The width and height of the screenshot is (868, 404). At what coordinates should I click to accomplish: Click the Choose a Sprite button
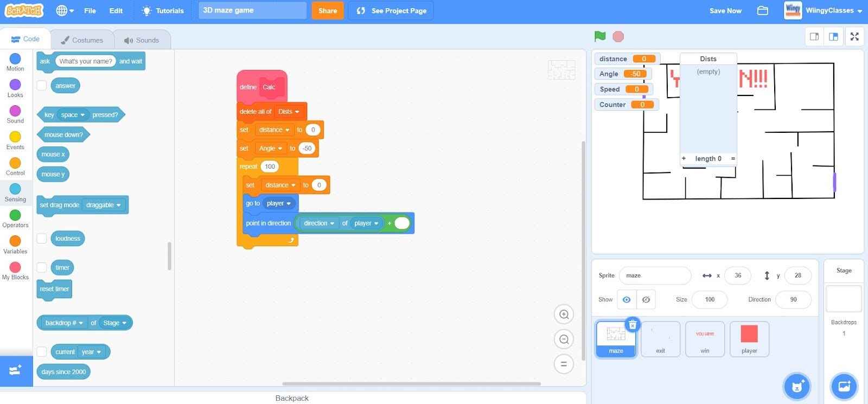797,386
